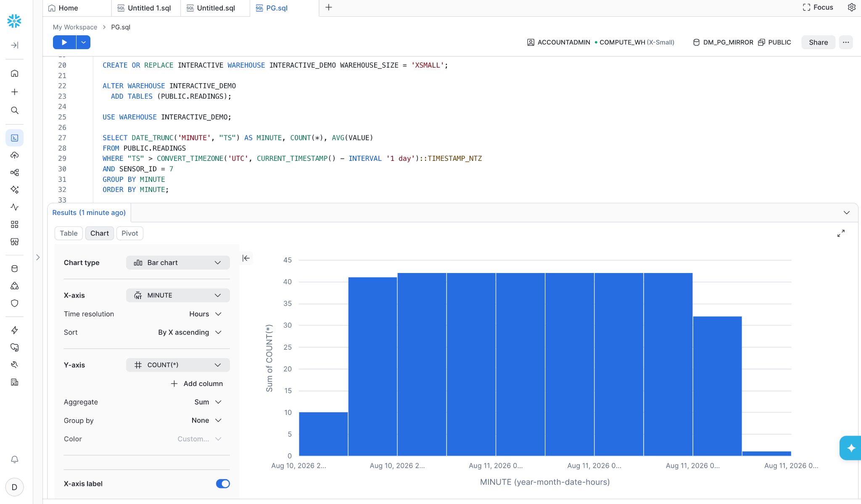Click the Focus mode button

tap(818, 8)
